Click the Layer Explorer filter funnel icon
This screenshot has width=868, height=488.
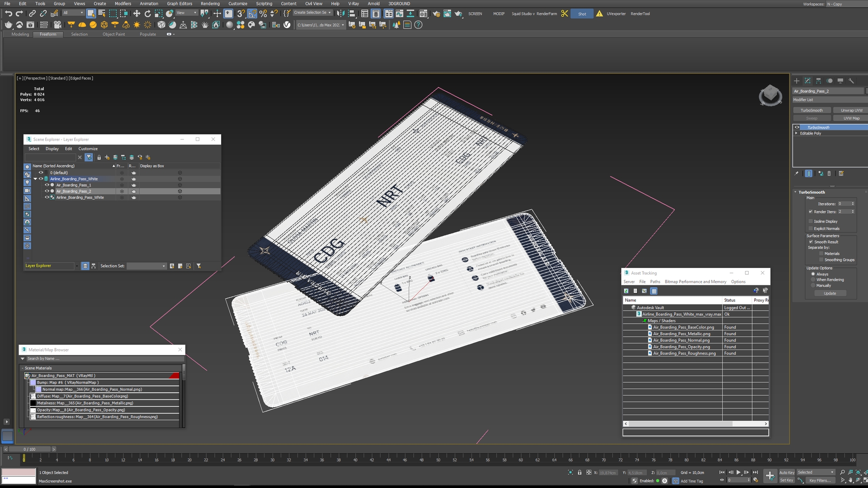(x=89, y=157)
